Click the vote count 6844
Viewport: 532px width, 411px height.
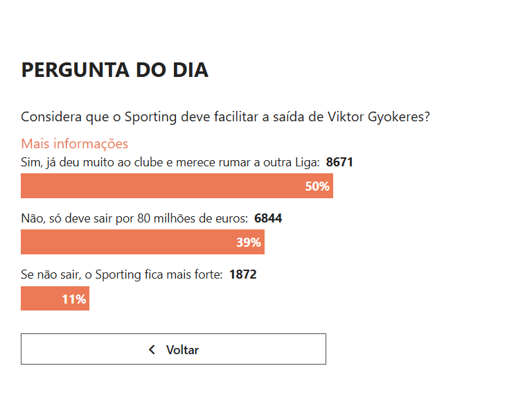point(268,218)
